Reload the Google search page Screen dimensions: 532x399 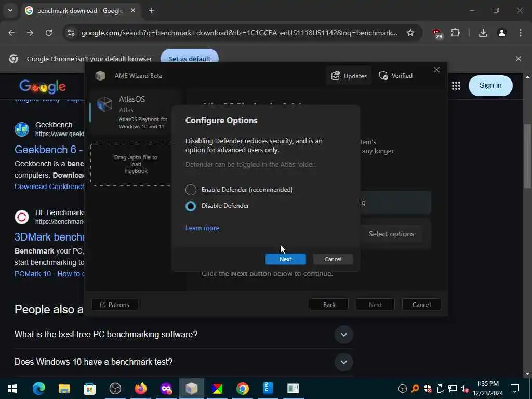(x=49, y=33)
